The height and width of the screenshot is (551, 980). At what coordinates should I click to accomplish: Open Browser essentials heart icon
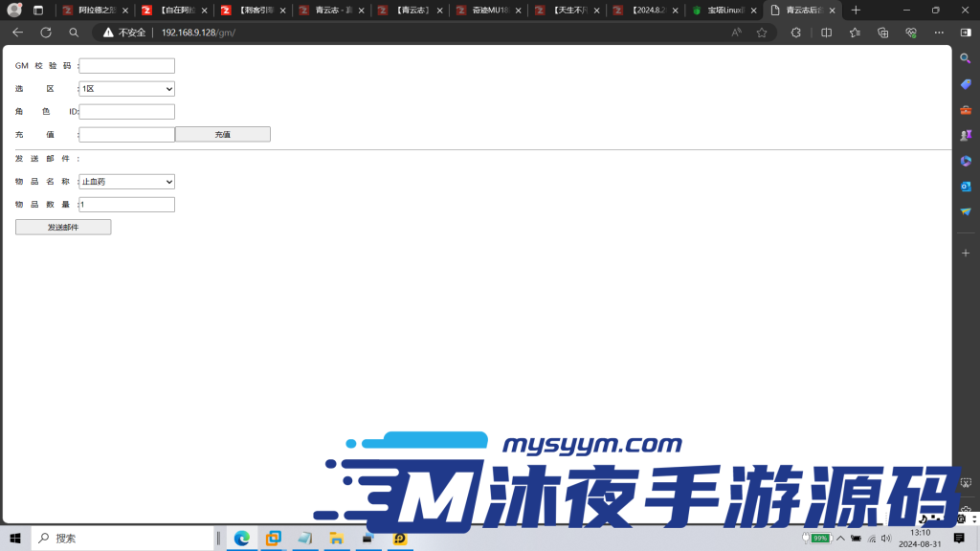[911, 33]
